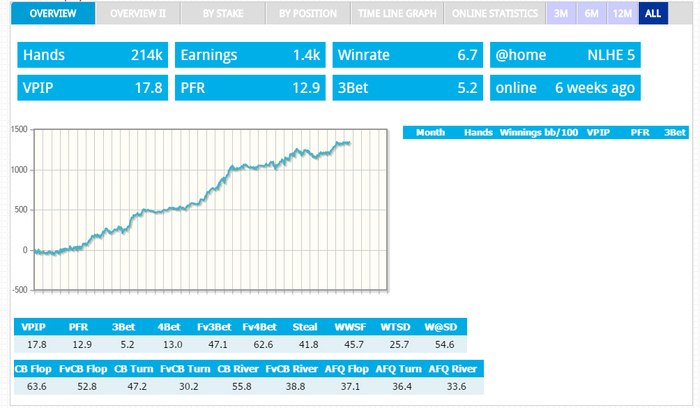Open the TIME LINE GRAPH tab
700x408 pixels.
tap(397, 13)
